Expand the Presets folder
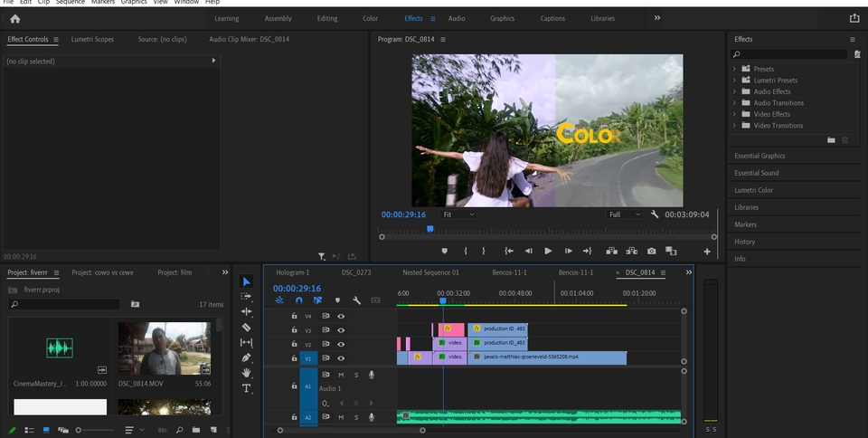This screenshot has height=438, width=868. pyautogui.click(x=734, y=69)
